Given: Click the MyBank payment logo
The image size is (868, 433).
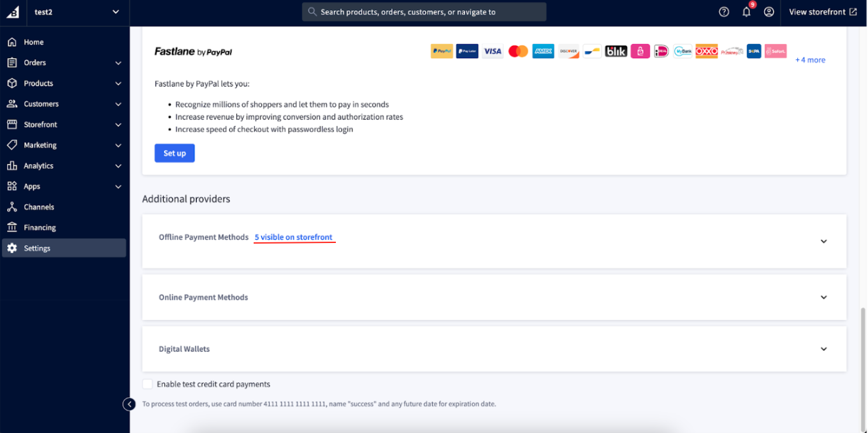Looking at the screenshot, I should (x=683, y=51).
